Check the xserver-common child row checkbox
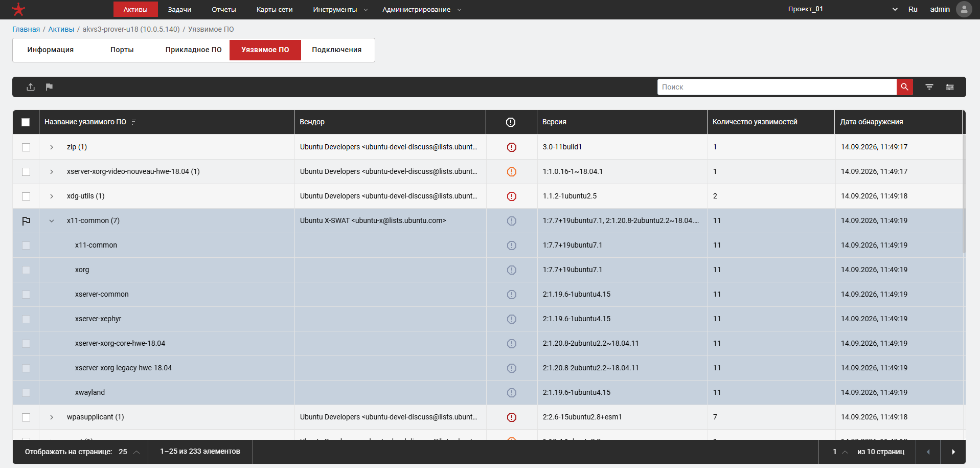The width and height of the screenshot is (980, 468). pos(26,295)
